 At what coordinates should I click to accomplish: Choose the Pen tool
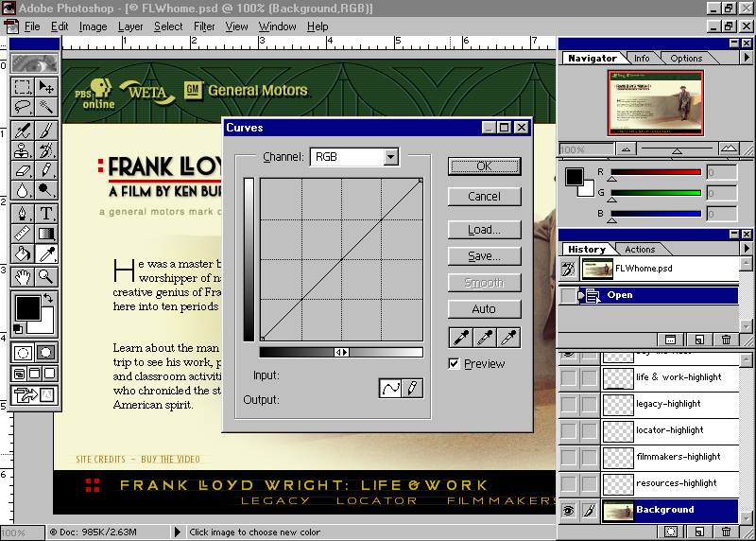click(x=22, y=214)
